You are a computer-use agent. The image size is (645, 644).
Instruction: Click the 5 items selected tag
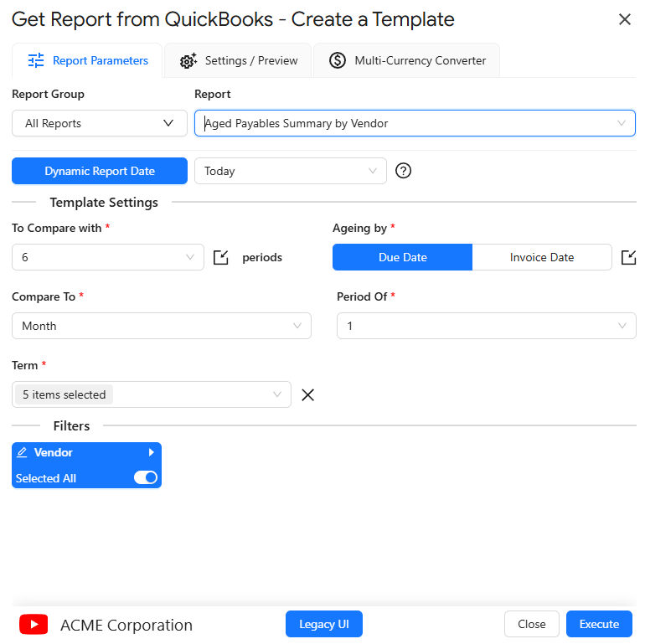point(64,394)
